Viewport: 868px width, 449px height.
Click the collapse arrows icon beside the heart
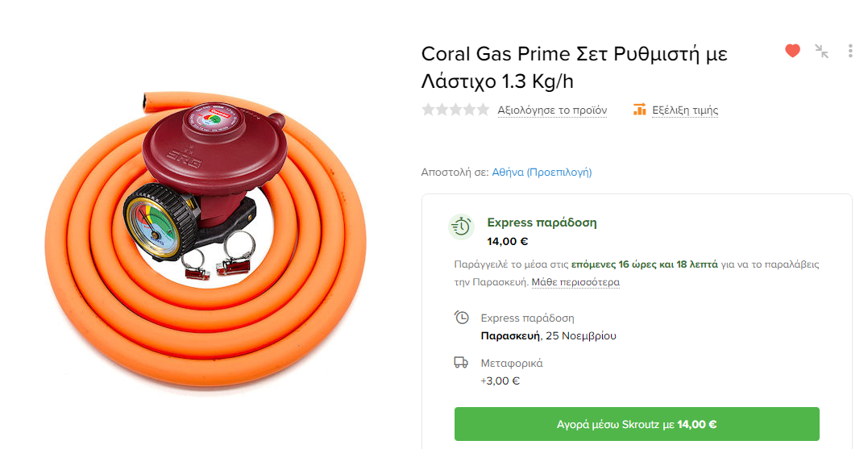click(x=821, y=52)
